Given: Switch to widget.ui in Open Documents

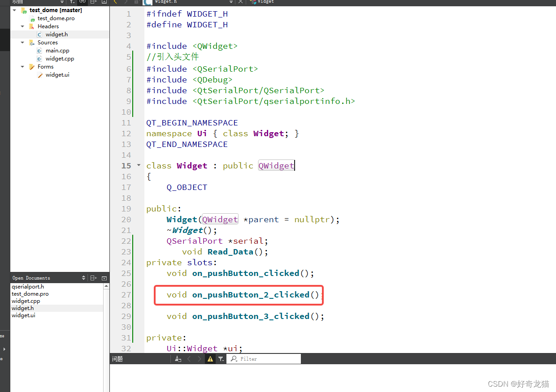Looking at the screenshot, I should (23, 315).
